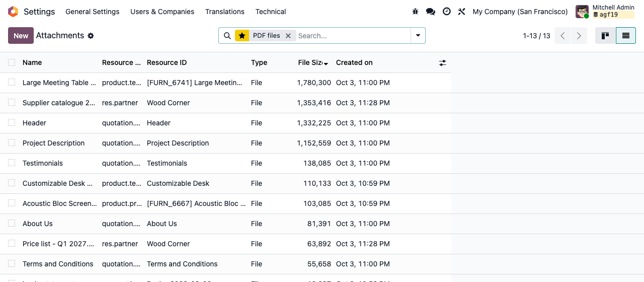Click the PDF files filter label

click(266, 36)
